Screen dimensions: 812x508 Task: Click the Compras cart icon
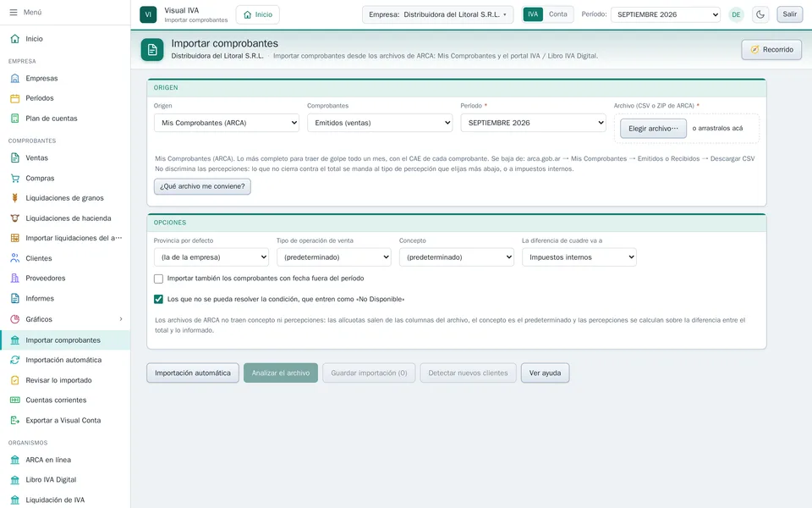[x=15, y=179]
